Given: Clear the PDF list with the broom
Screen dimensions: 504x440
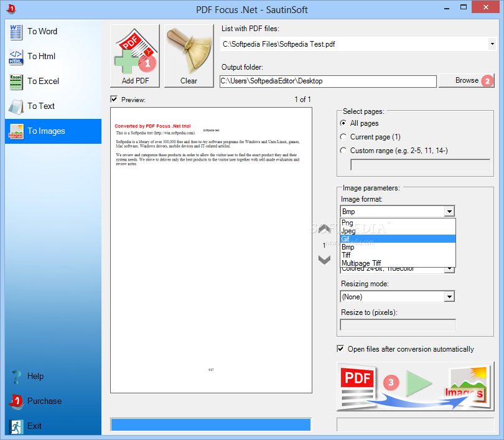Looking at the screenshot, I should (189, 56).
